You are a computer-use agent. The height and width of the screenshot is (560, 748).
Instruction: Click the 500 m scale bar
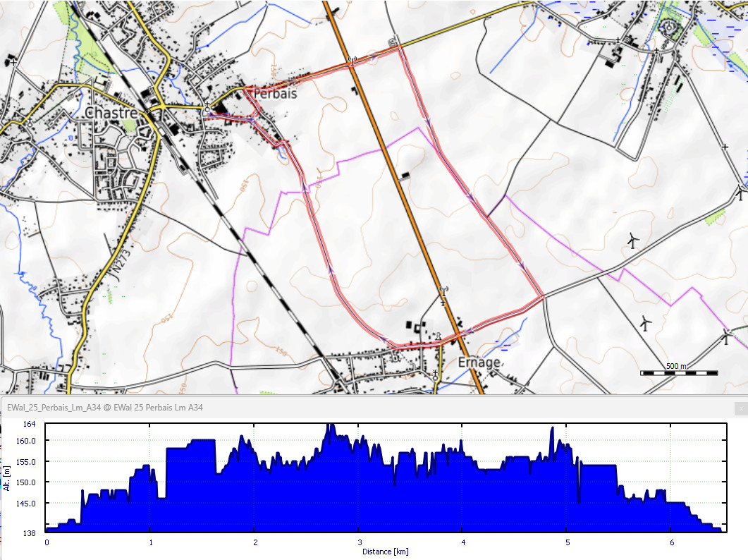[x=678, y=371]
